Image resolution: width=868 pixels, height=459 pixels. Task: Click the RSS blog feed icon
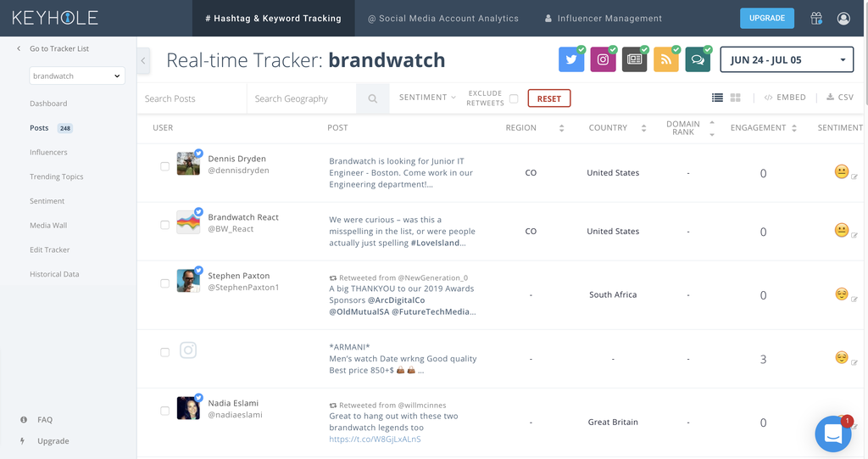[x=665, y=60]
